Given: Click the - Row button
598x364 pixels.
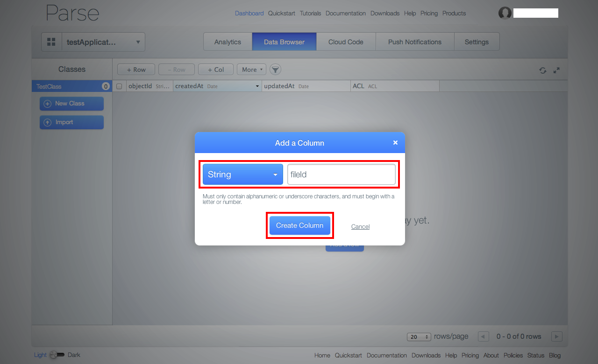Looking at the screenshot, I should click(177, 70).
